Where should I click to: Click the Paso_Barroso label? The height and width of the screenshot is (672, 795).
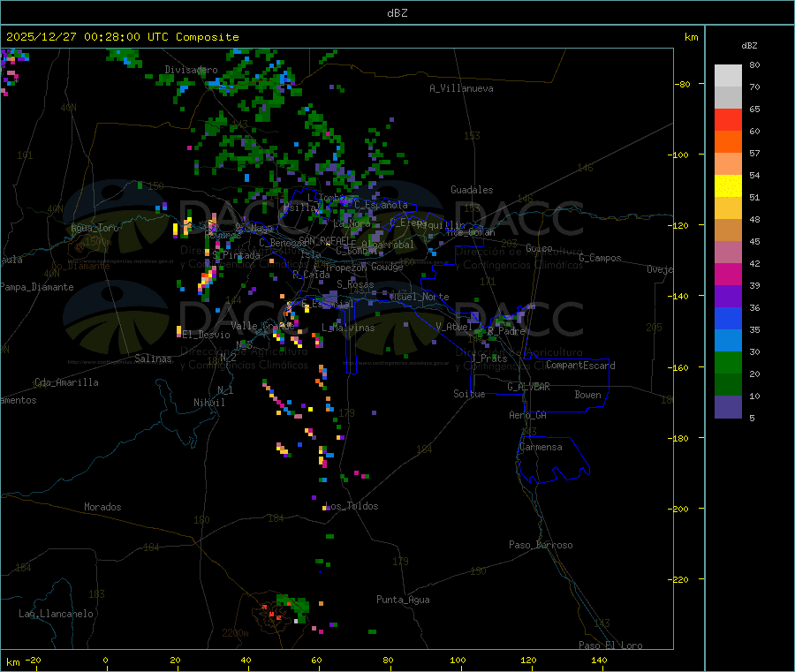pos(541,545)
